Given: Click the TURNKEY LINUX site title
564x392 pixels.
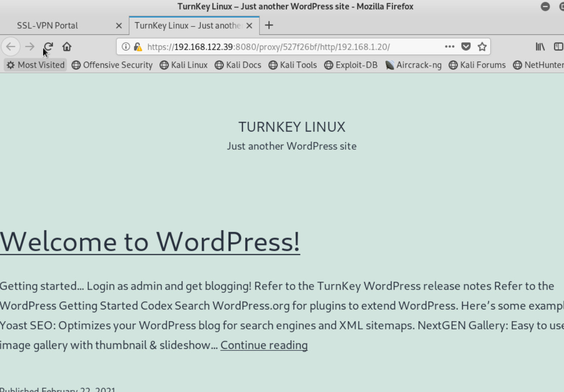Looking at the screenshot, I should click(292, 126).
